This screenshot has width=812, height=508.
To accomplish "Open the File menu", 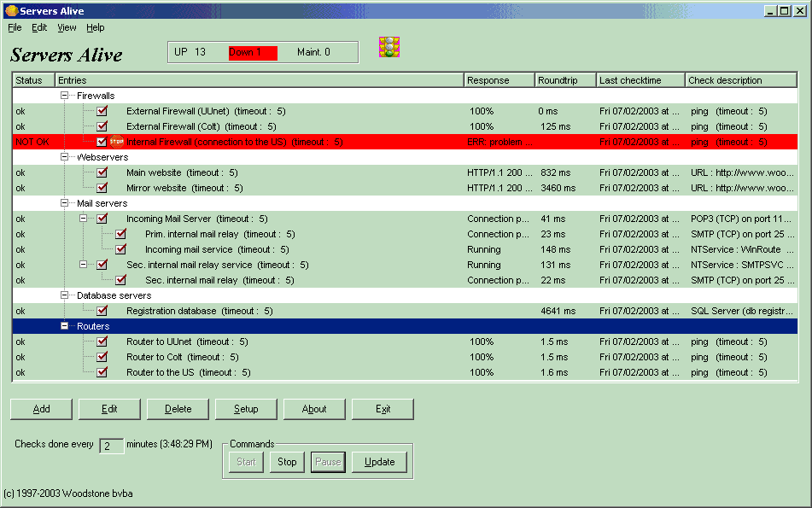I will coord(15,27).
